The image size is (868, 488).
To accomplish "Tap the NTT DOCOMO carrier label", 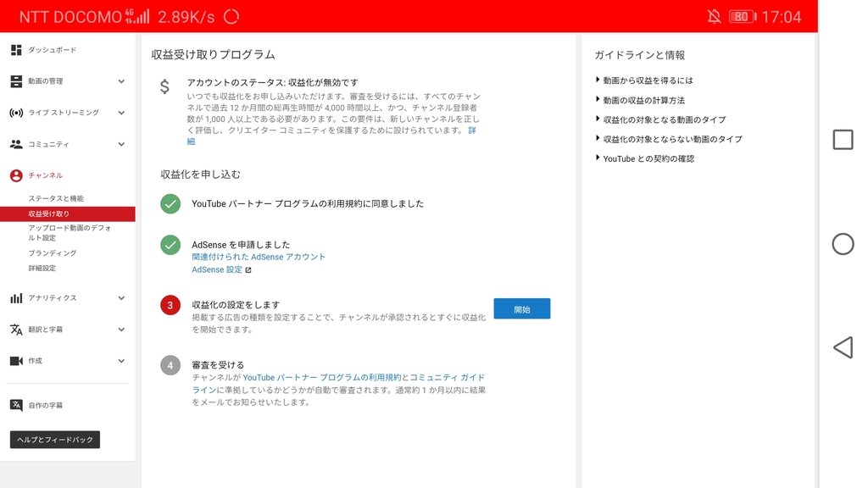I will coord(70,17).
